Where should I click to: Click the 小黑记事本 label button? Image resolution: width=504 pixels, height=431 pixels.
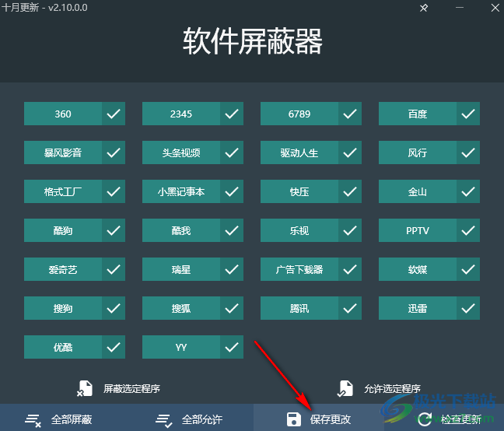coord(181,191)
